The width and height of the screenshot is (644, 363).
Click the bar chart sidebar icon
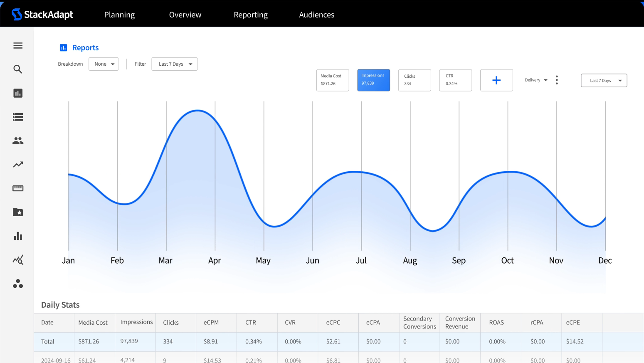(18, 236)
